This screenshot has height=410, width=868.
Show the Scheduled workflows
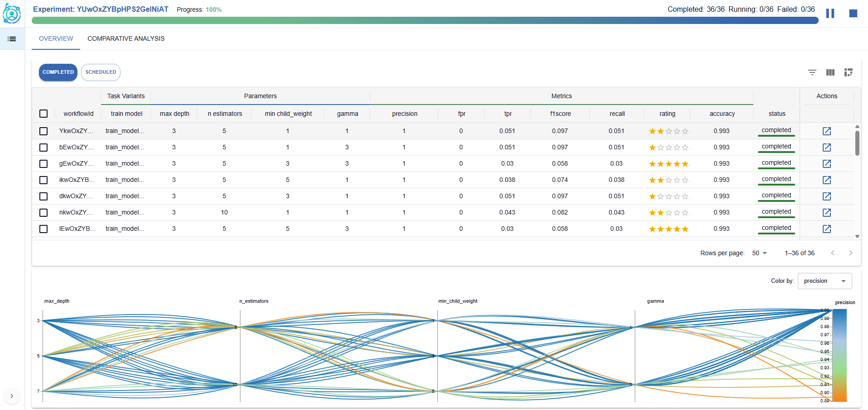101,72
